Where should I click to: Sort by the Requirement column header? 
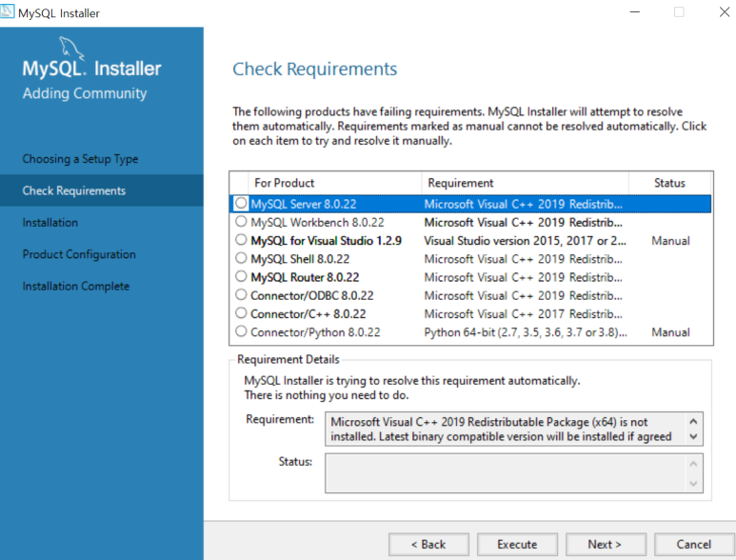point(525,183)
